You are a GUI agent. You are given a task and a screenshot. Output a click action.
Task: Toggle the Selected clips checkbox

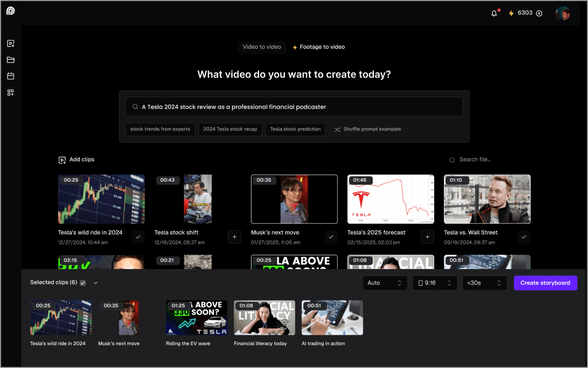[83, 283]
